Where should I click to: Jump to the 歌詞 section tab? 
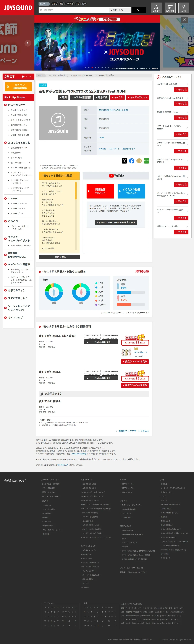click(63, 98)
